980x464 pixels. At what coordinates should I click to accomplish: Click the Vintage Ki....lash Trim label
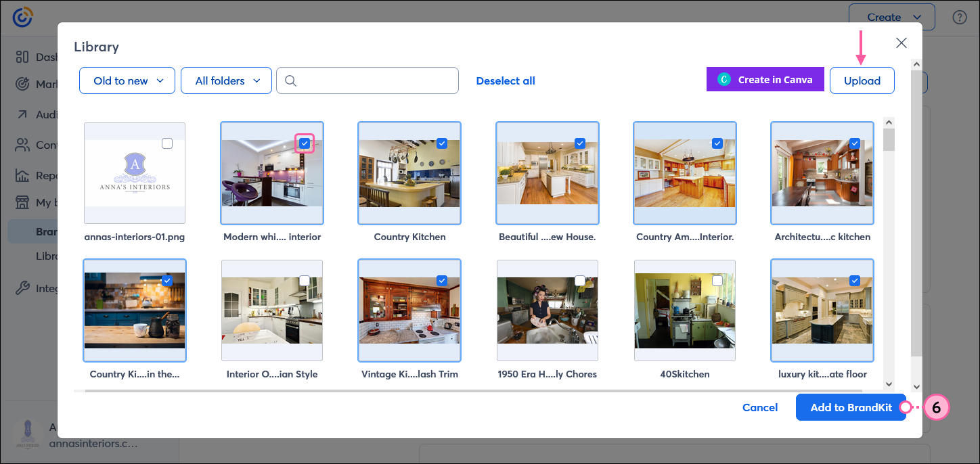(409, 374)
